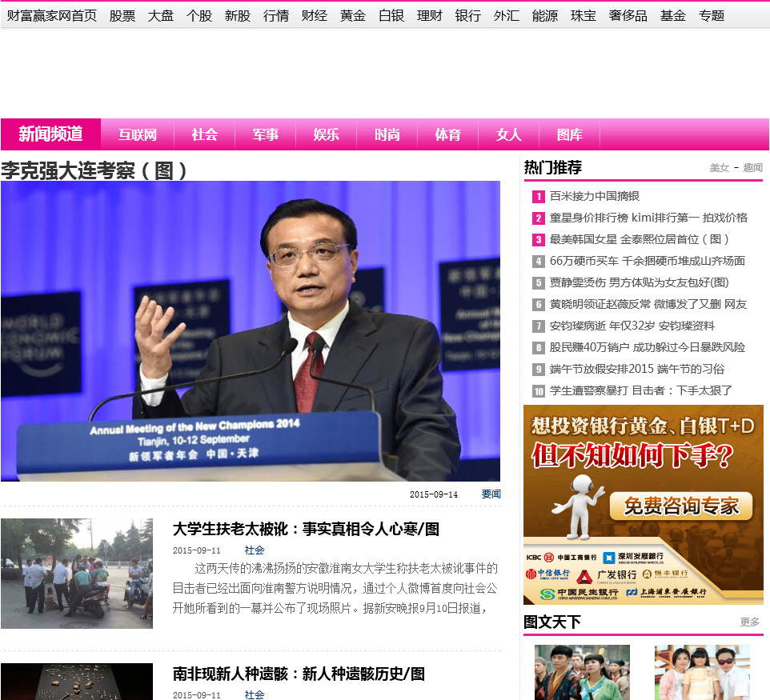Go to 基金 in the top navigation
The width and height of the screenshot is (770, 700).
(672, 16)
